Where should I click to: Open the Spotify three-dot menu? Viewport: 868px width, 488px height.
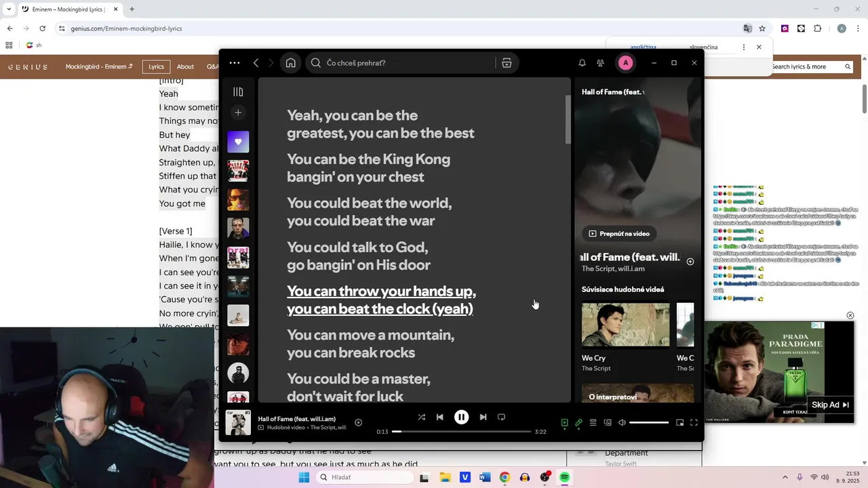(x=235, y=62)
